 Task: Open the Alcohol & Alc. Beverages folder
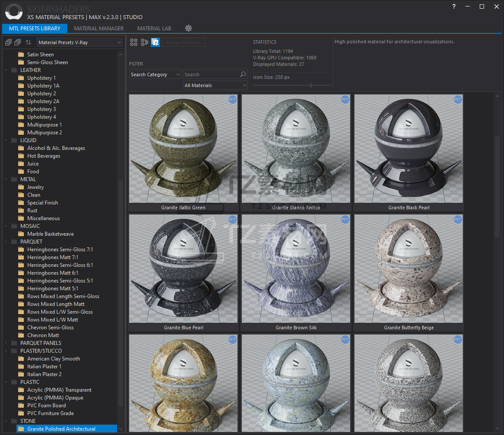[x=56, y=148]
